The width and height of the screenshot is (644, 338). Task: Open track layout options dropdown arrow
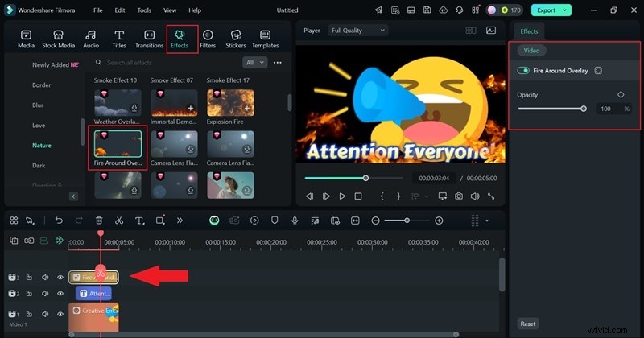487,221
